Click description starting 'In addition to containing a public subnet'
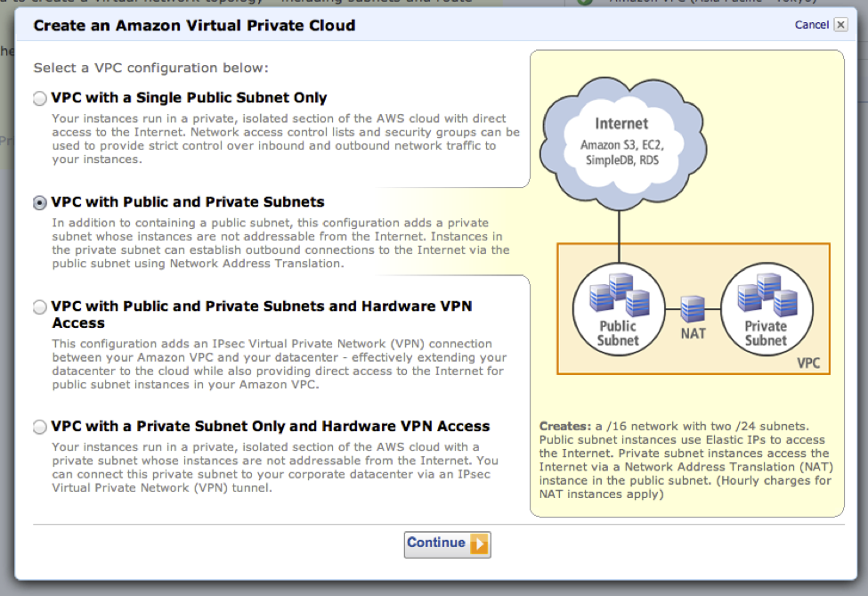The image size is (868, 596). coord(280,243)
